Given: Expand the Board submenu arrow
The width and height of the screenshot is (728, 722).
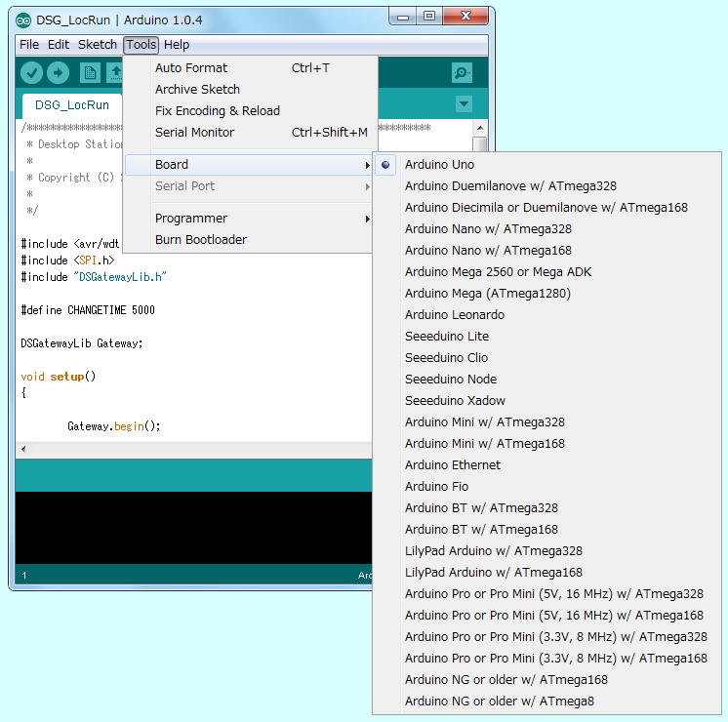Looking at the screenshot, I should point(367,165).
